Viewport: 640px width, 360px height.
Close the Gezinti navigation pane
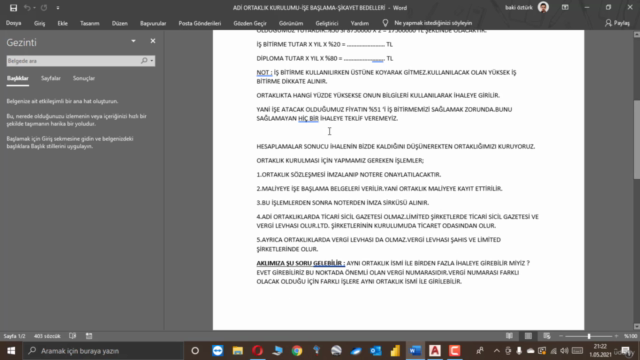[153, 41]
